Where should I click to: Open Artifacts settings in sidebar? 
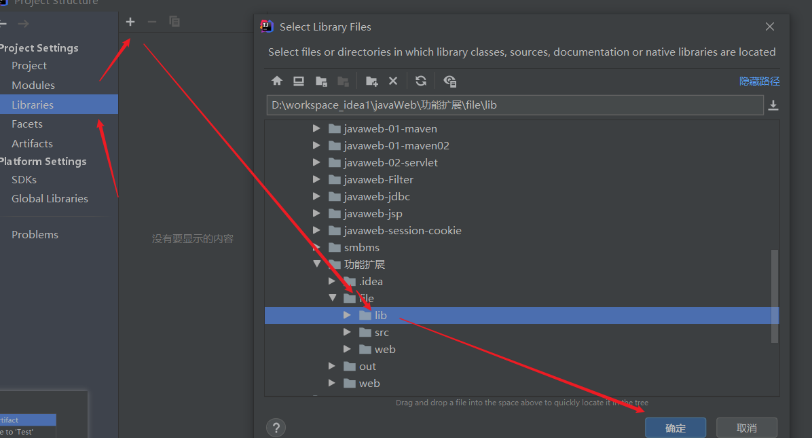click(32, 143)
